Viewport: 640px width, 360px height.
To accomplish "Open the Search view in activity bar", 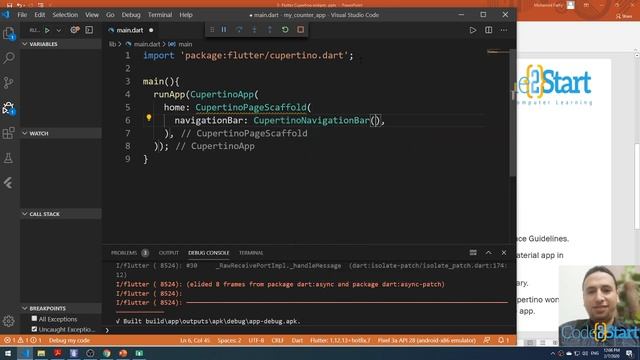I will pyautogui.click(x=9, y=58).
